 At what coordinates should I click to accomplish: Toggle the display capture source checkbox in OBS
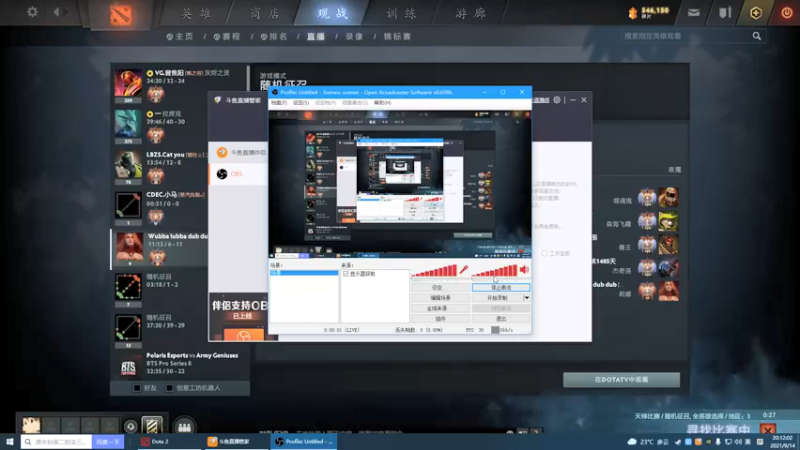(x=346, y=274)
